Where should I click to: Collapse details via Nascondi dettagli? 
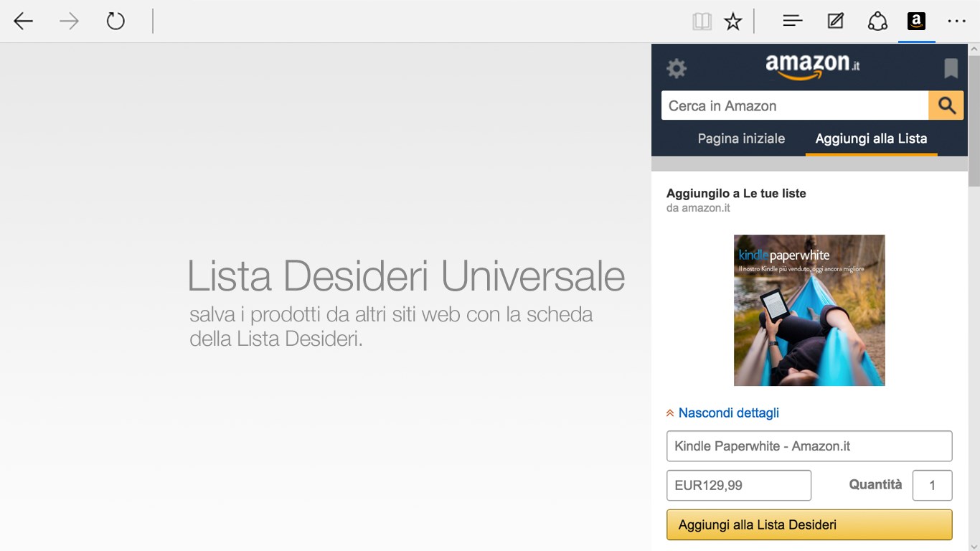[722, 413]
